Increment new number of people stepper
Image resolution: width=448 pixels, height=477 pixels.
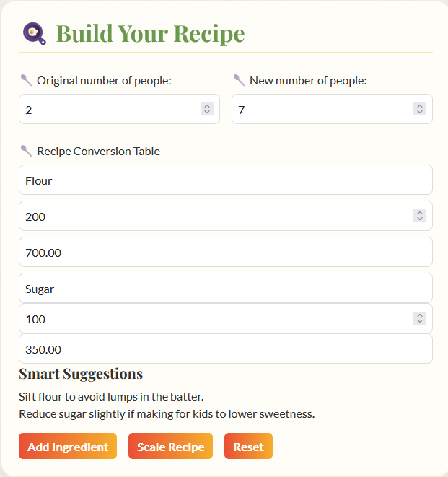coord(420,106)
